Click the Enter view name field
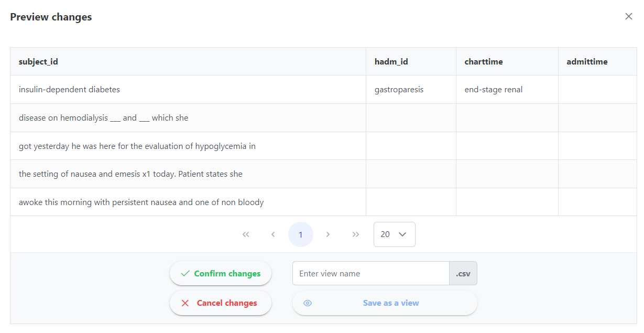 (370, 273)
